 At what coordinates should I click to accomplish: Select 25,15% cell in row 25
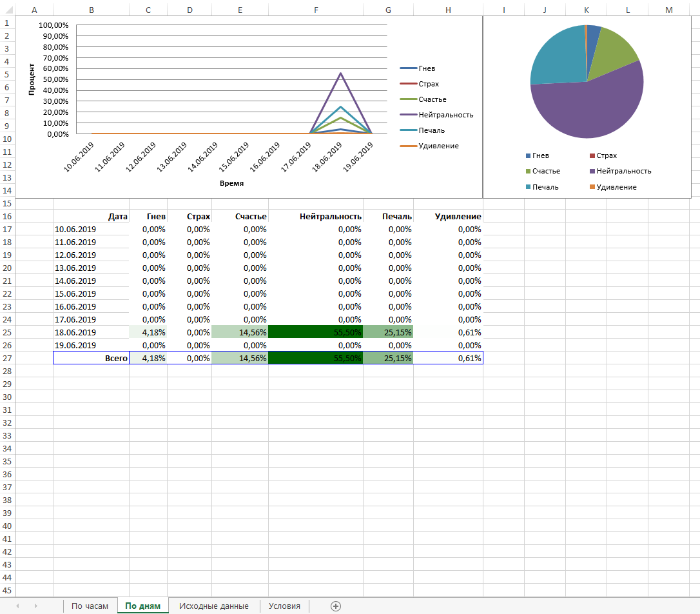[x=388, y=333]
